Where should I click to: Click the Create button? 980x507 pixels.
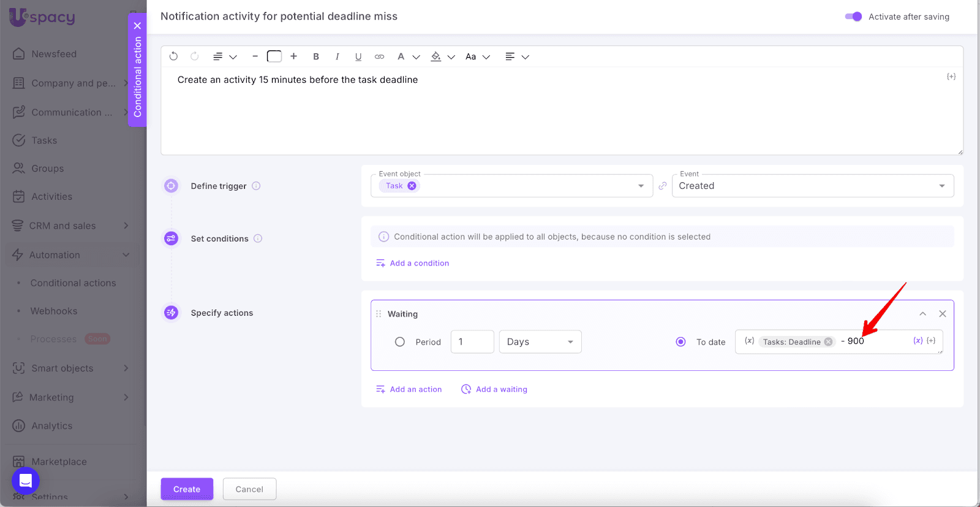click(187, 489)
